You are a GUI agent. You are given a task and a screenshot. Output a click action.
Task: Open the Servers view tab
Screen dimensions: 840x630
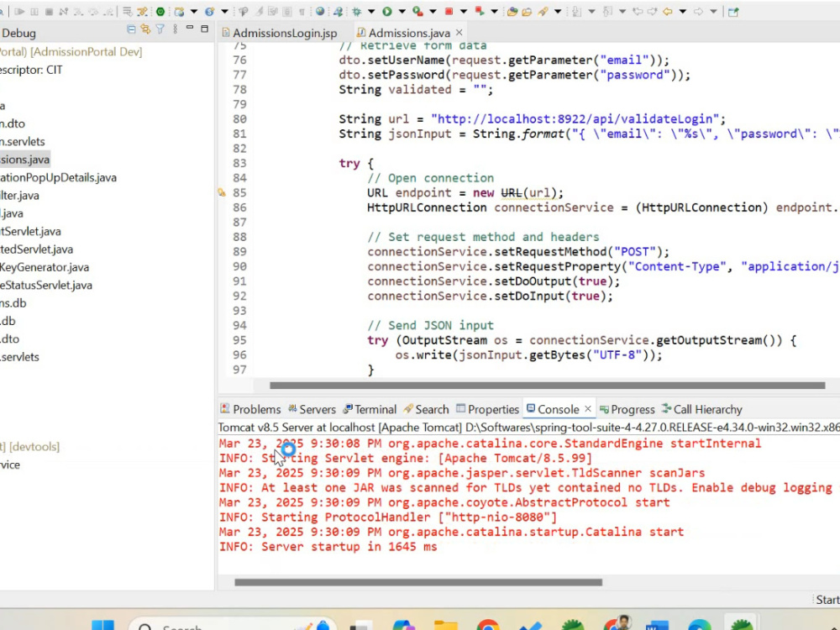[x=312, y=409]
